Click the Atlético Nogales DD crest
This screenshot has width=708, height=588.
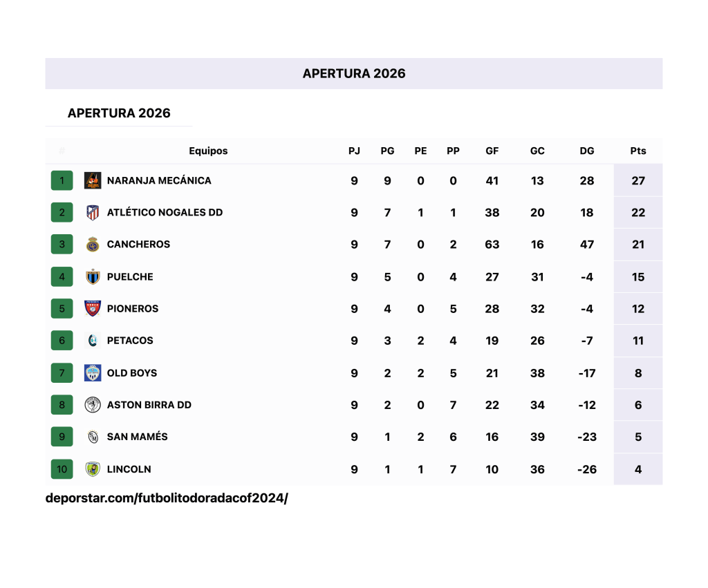click(93, 213)
